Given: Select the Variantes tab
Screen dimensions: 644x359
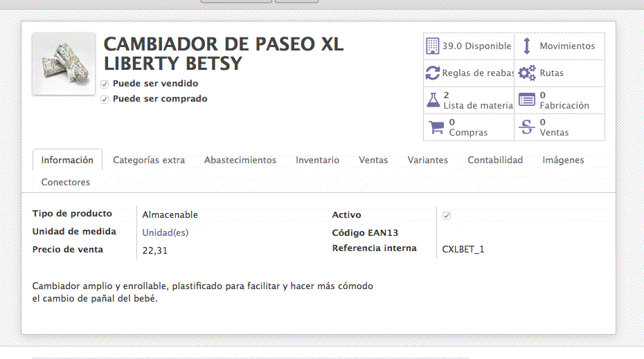Looking at the screenshot, I should (x=427, y=160).
